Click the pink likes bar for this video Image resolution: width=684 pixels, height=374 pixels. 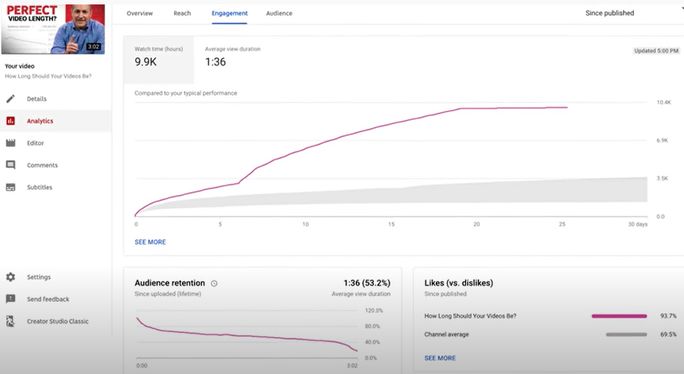coord(619,316)
